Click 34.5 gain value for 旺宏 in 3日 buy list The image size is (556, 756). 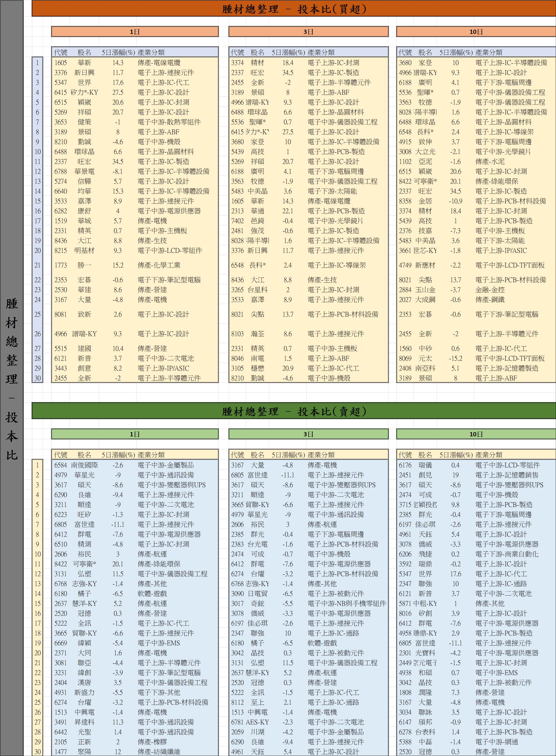[288, 72]
